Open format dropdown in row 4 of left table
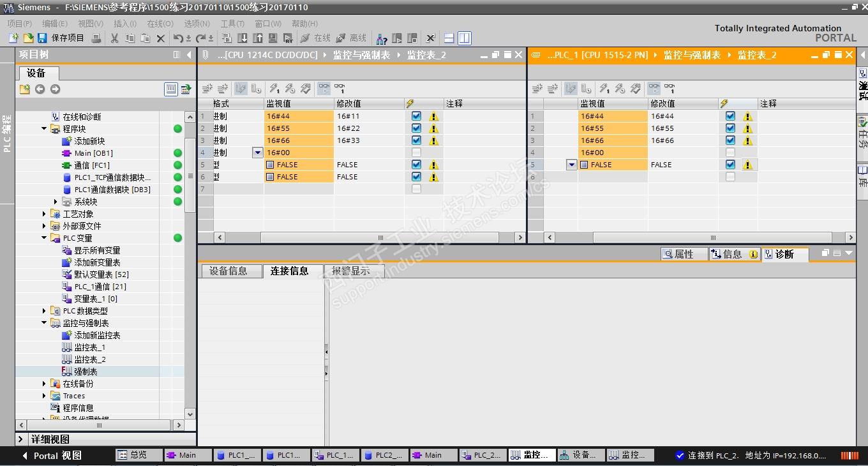This screenshot has height=466, width=868. (258, 153)
